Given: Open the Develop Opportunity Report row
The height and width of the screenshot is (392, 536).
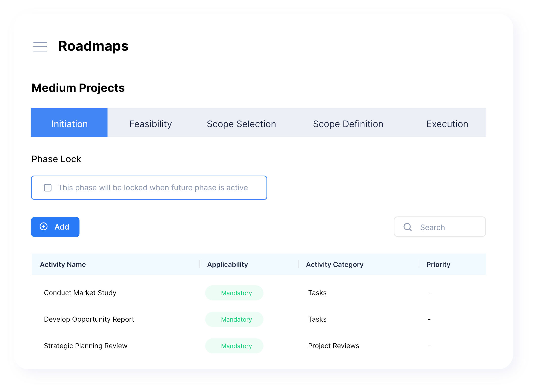Looking at the screenshot, I should (89, 319).
